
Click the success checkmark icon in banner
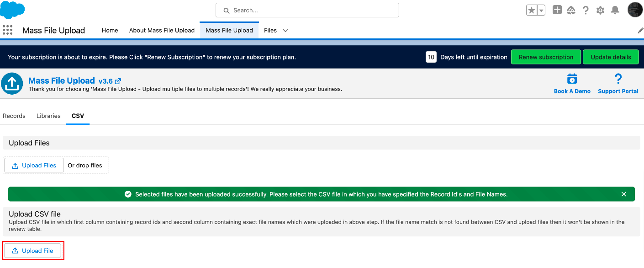pos(128,194)
